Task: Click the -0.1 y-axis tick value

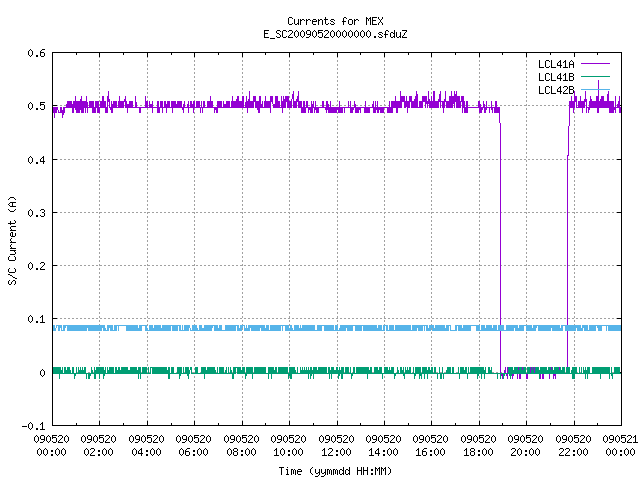Action: 33,426
